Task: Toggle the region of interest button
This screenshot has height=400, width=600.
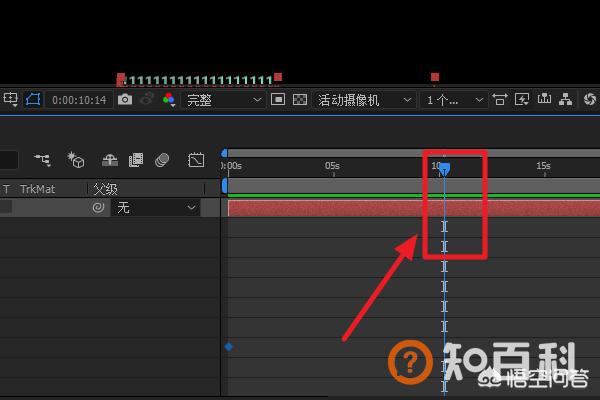Action: (x=278, y=100)
